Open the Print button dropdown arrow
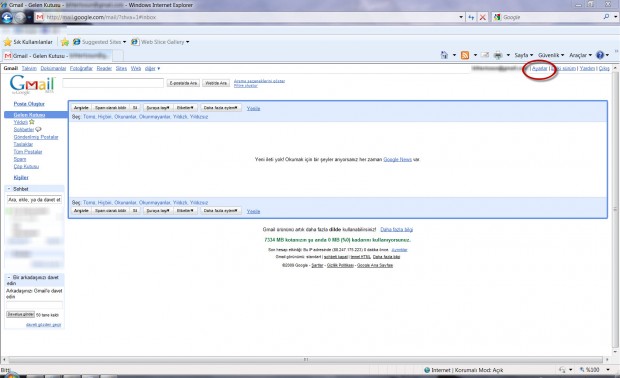 coord(508,55)
